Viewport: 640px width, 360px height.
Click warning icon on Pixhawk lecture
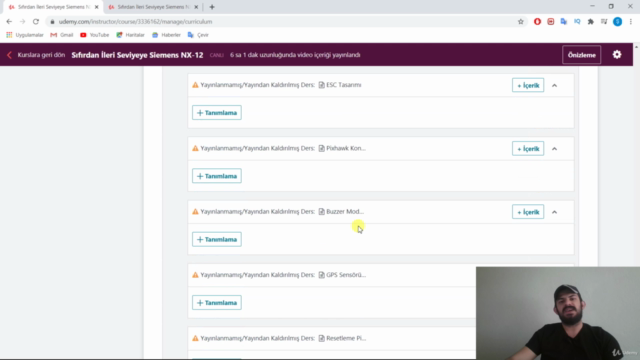click(195, 148)
